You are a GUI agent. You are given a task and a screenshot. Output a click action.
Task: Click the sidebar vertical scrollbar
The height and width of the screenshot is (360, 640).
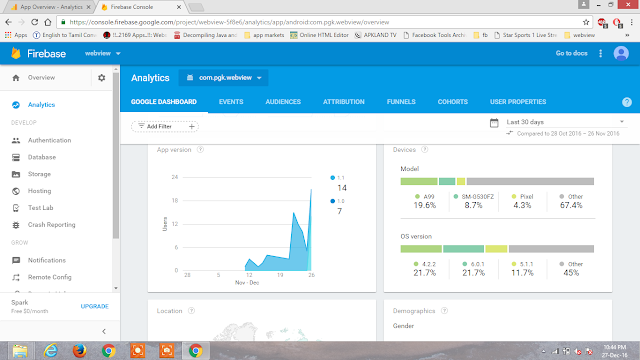click(116, 155)
